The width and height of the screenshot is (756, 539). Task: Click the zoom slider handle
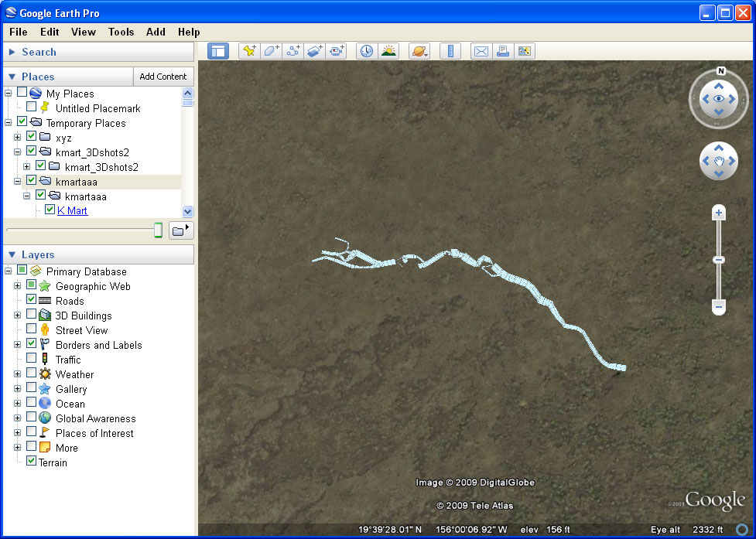[x=719, y=260]
